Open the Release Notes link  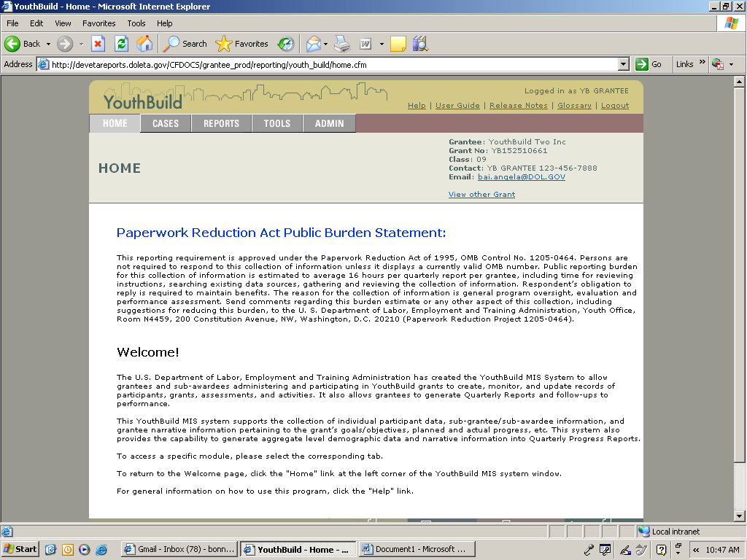[x=519, y=106]
